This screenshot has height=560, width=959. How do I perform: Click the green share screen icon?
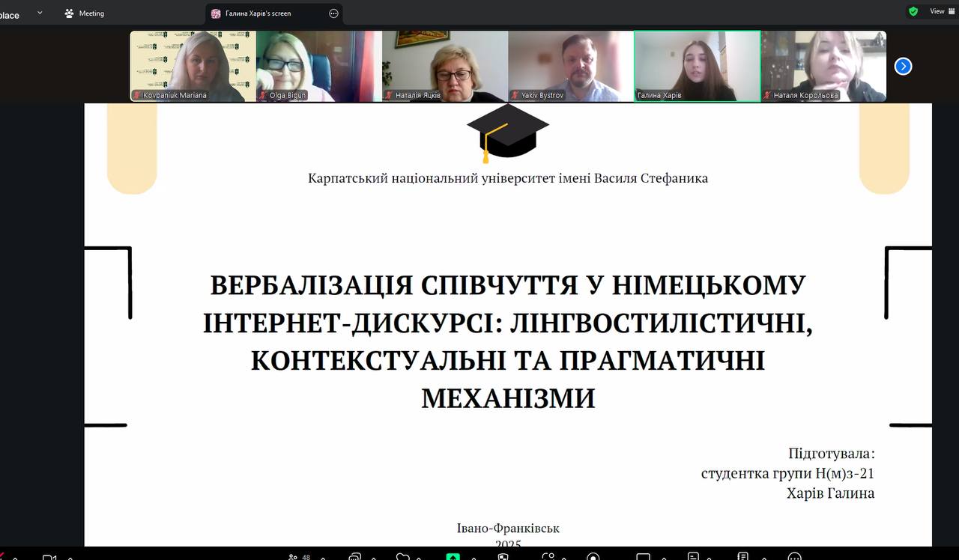(x=453, y=556)
